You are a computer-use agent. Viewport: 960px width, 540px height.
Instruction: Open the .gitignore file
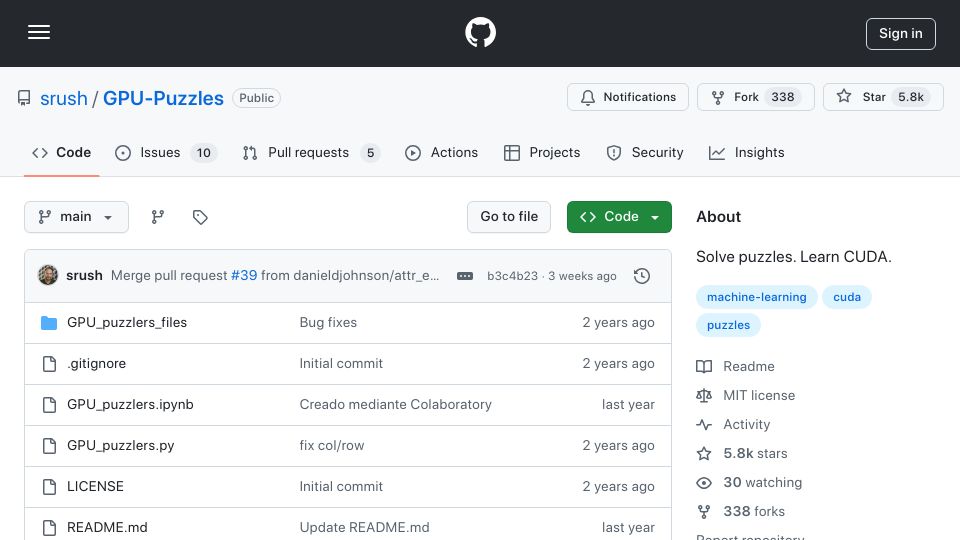tap(96, 364)
